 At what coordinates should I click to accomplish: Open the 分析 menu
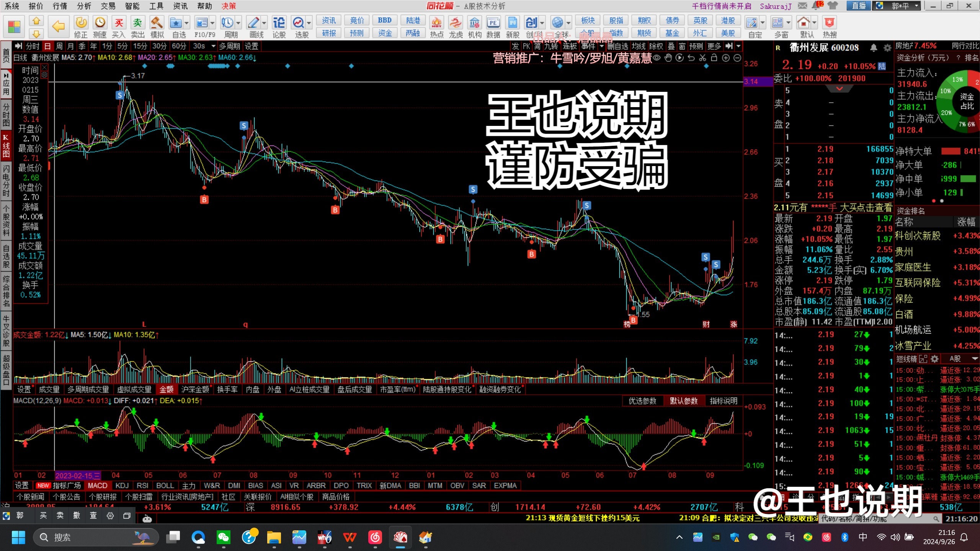coord(84,6)
